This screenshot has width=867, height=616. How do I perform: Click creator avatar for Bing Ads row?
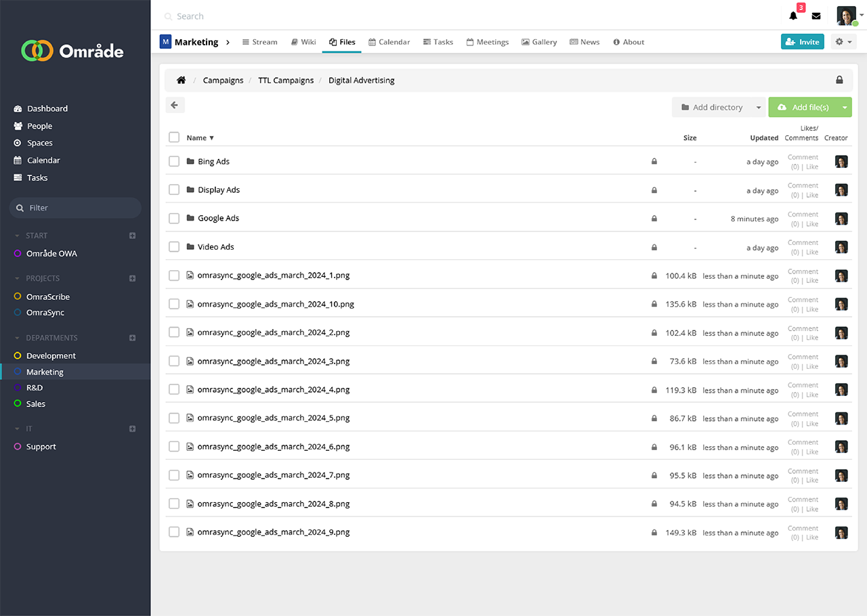pyautogui.click(x=841, y=162)
